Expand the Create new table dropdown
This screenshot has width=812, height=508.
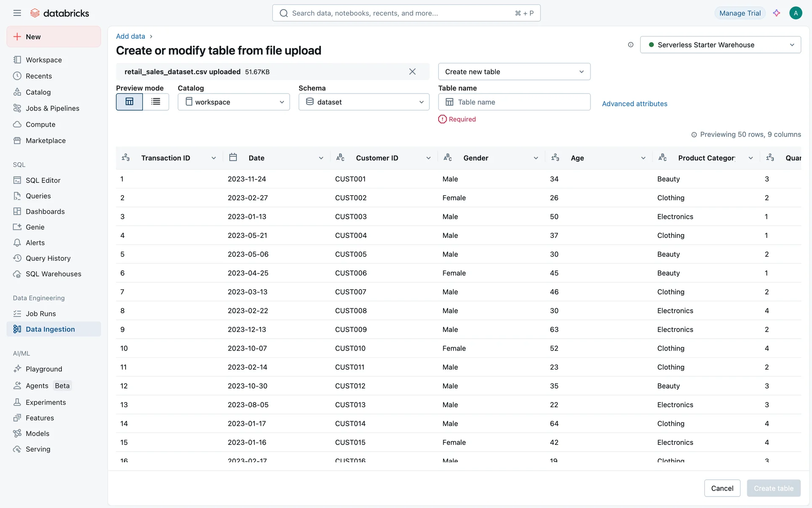click(514, 72)
